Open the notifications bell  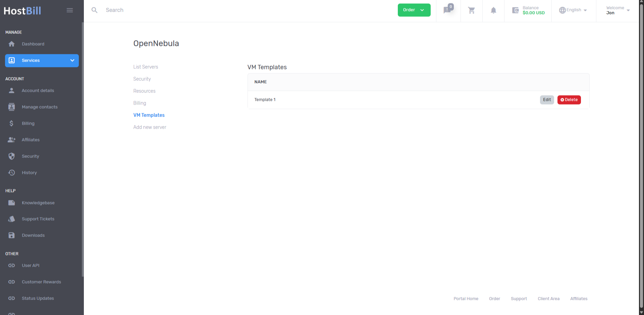(493, 10)
